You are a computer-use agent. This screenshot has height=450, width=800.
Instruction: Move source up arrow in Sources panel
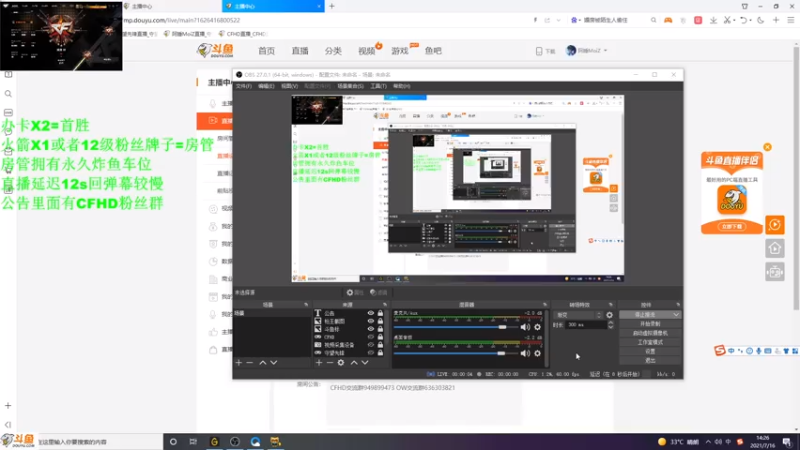coord(354,362)
